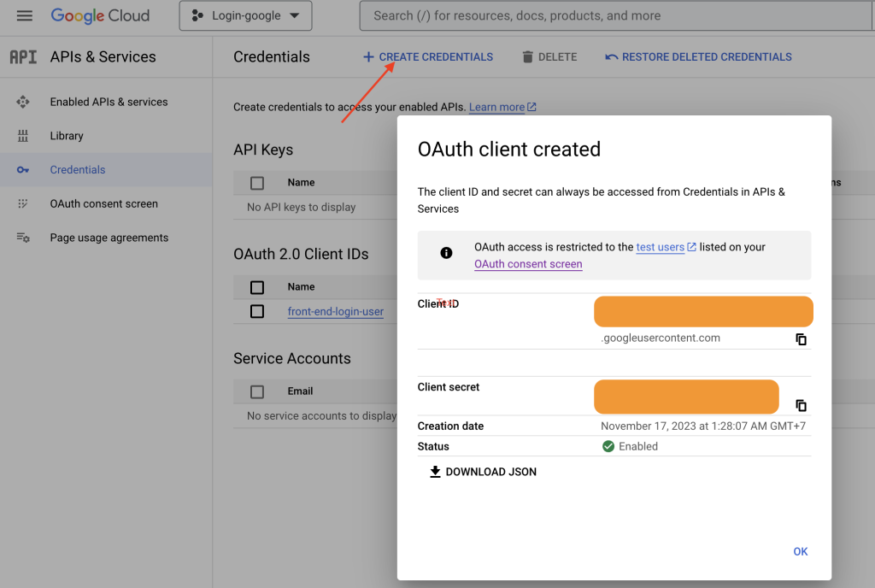Click the OAuth consent screen sidebar icon
875x588 pixels.
click(23, 203)
